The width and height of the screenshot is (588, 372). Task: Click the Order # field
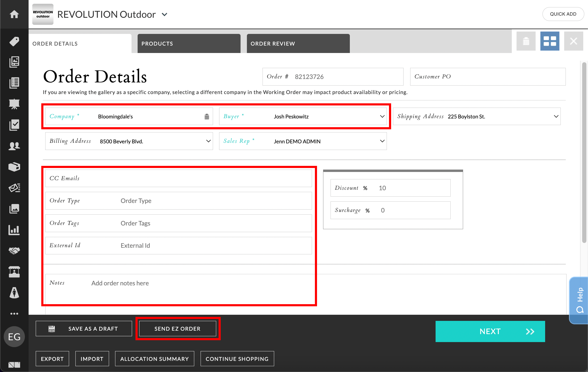tap(333, 77)
